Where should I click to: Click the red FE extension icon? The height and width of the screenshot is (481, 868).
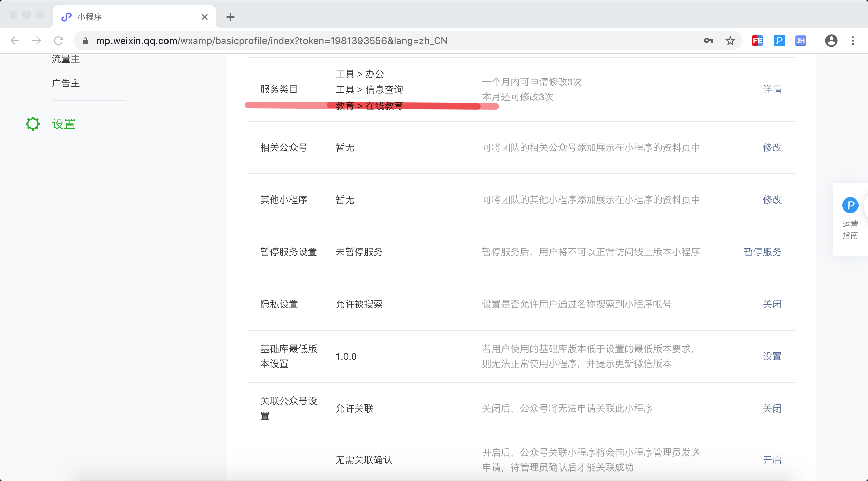pos(757,41)
